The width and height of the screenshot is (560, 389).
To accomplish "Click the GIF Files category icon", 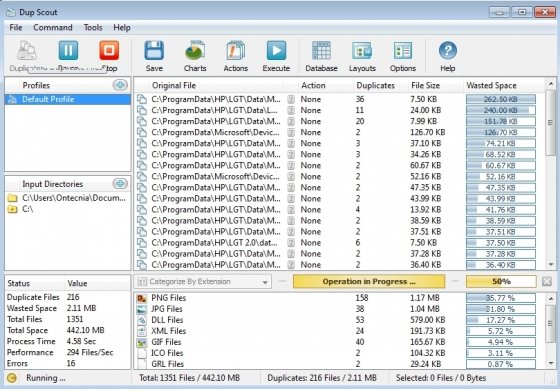I will click(x=142, y=343).
